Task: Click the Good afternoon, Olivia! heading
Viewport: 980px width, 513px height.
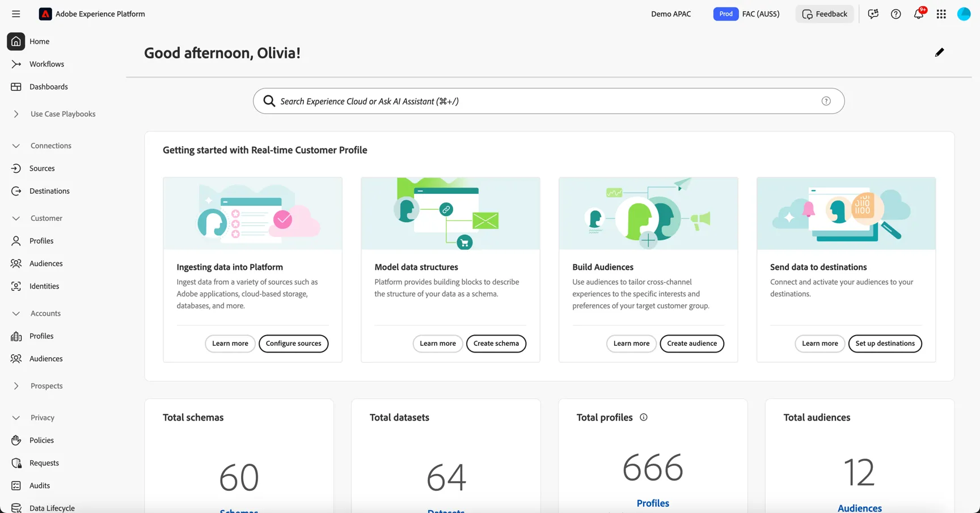Action: tap(222, 53)
